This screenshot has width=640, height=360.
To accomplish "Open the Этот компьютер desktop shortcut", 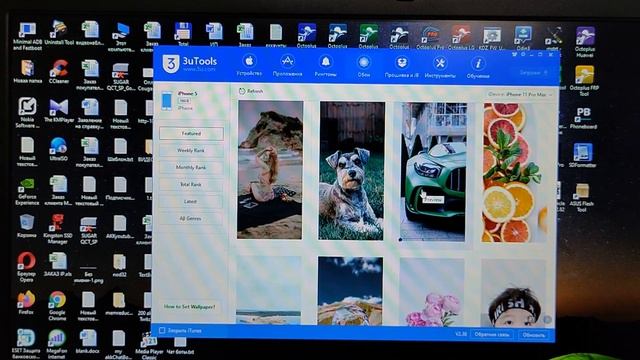I will (121, 37).
